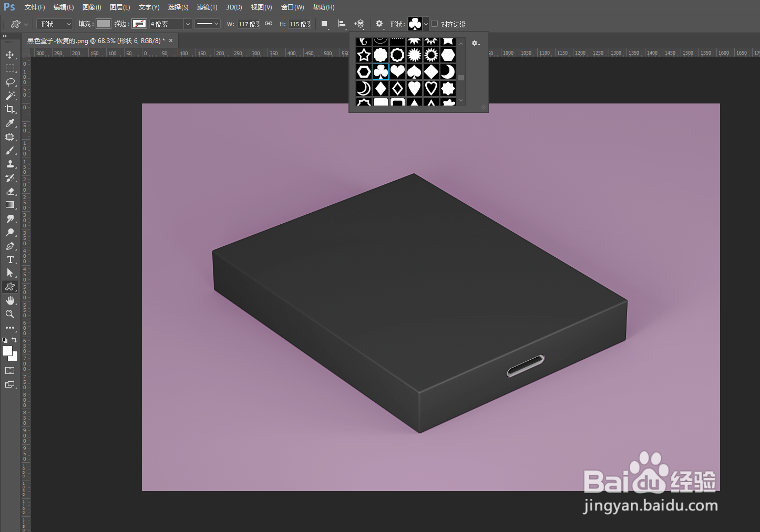Select the Crop tool

(10, 109)
